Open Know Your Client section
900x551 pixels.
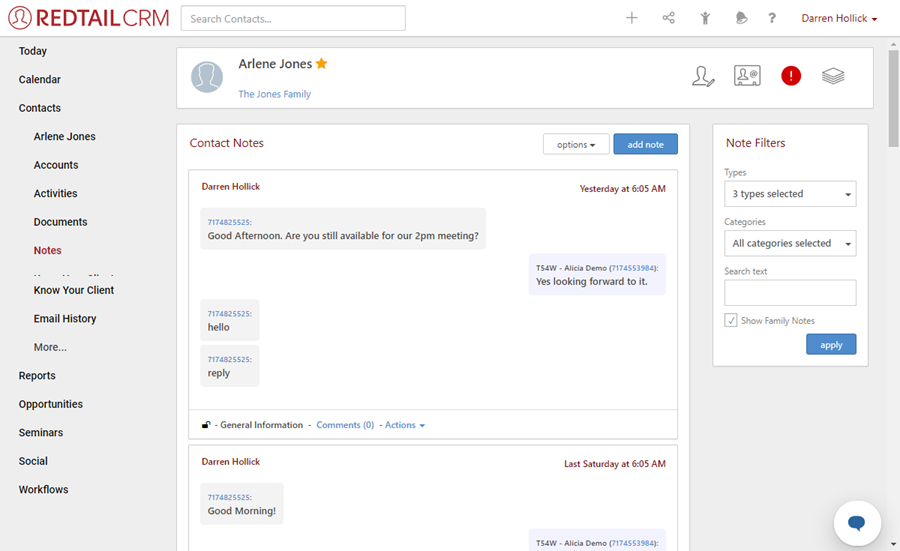(x=73, y=290)
